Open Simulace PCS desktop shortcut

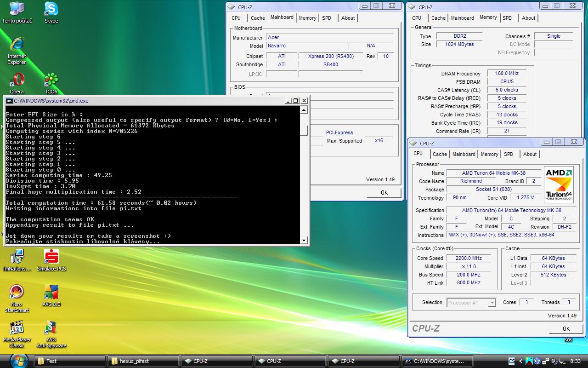click(x=51, y=260)
